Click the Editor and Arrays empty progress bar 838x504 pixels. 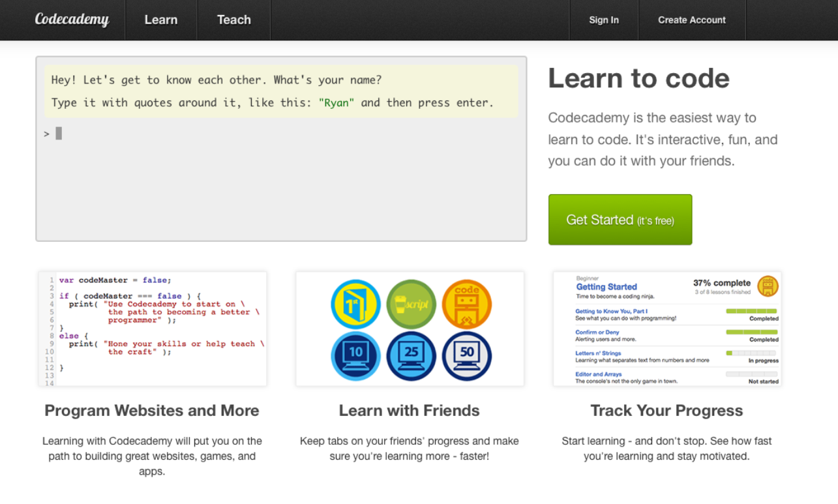tap(751, 374)
